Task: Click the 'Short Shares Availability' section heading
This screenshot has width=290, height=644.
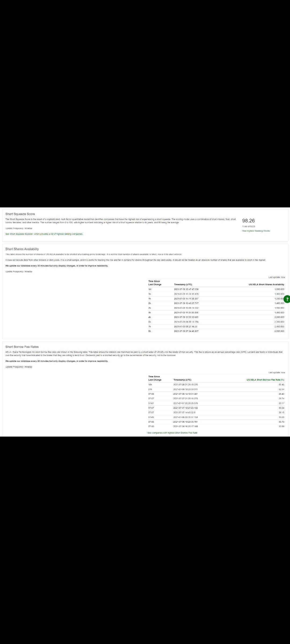Action: click(22, 249)
